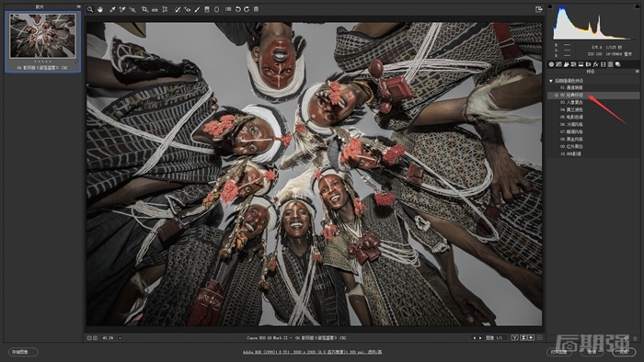This screenshot has width=644, height=362.
Task: Click zoom out button below preview
Action: click(89, 338)
